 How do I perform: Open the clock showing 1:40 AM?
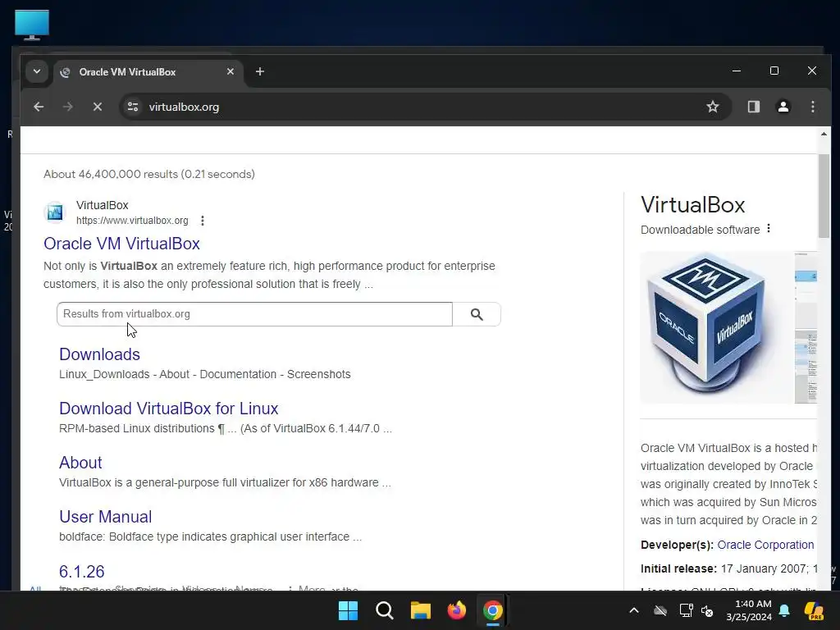(749, 610)
